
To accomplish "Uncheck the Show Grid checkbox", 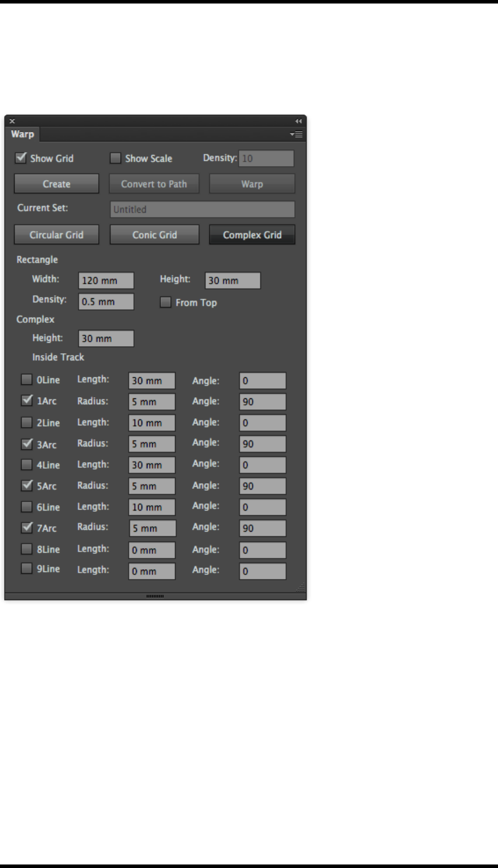I will pyautogui.click(x=21, y=158).
